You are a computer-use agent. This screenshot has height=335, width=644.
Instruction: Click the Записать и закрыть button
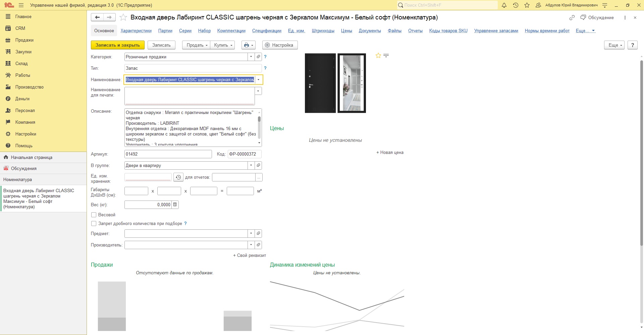[118, 45]
